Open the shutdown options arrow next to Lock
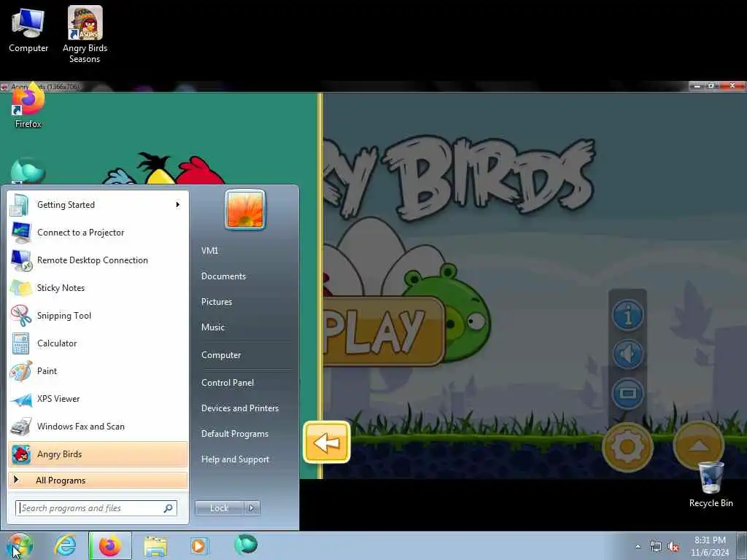Screen dimensions: 747x560 pyautogui.click(x=252, y=508)
